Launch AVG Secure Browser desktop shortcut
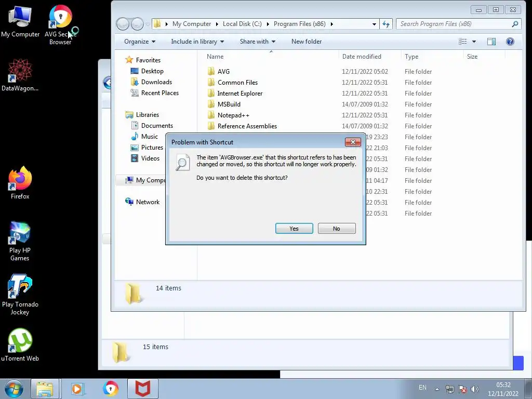532x399 pixels. (60, 25)
